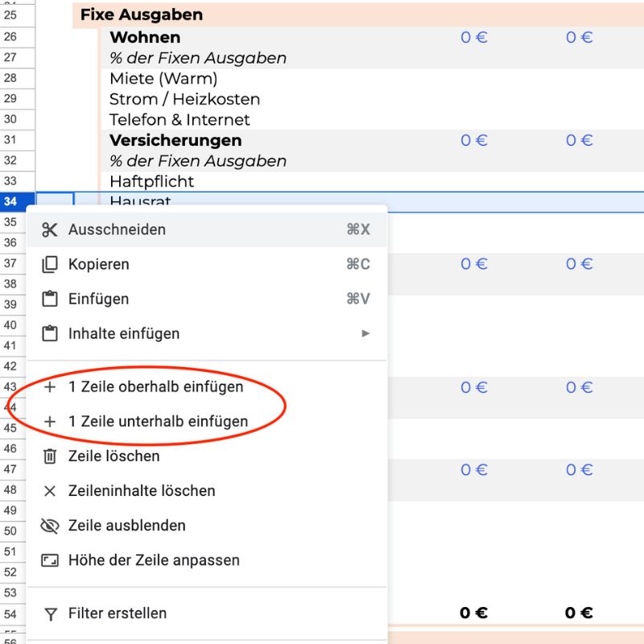644x644 pixels.
Task: Select the 'Fixe Ausgaben' header cell
Action: click(142, 15)
